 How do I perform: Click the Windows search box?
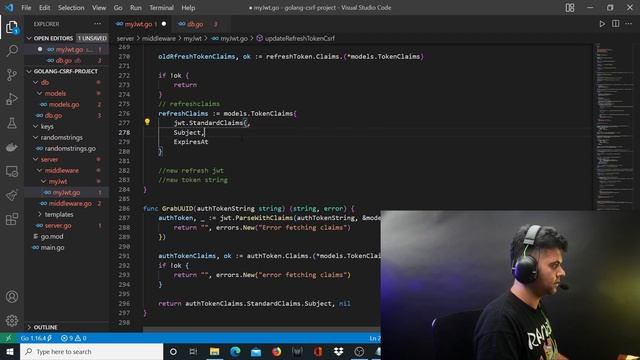91,351
